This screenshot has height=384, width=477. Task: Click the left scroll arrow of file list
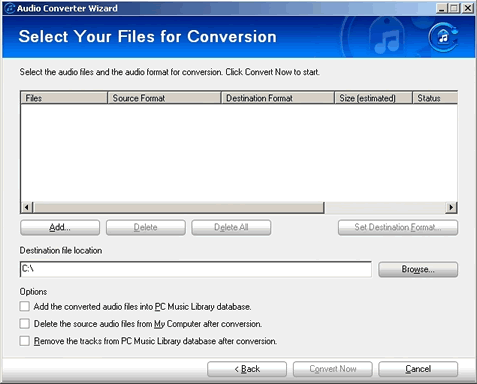(x=27, y=207)
